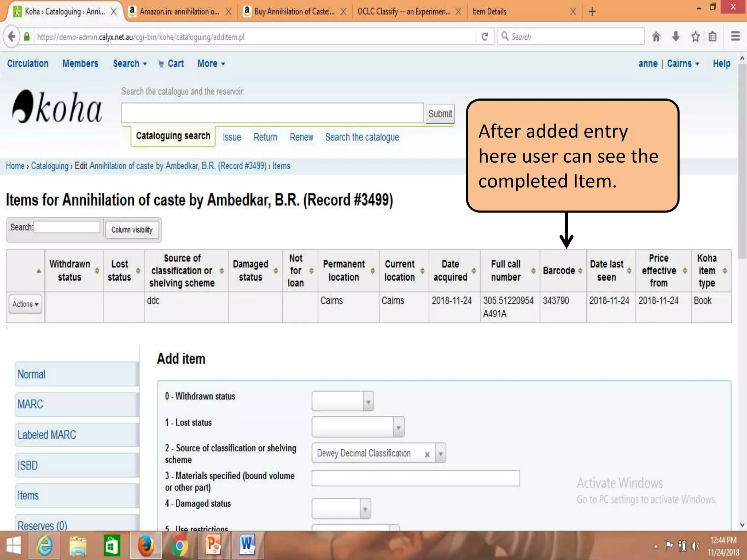The height and width of the screenshot is (560, 747).
Task: Show bookmarks list icon in toolbar
Action: (713, 36)
